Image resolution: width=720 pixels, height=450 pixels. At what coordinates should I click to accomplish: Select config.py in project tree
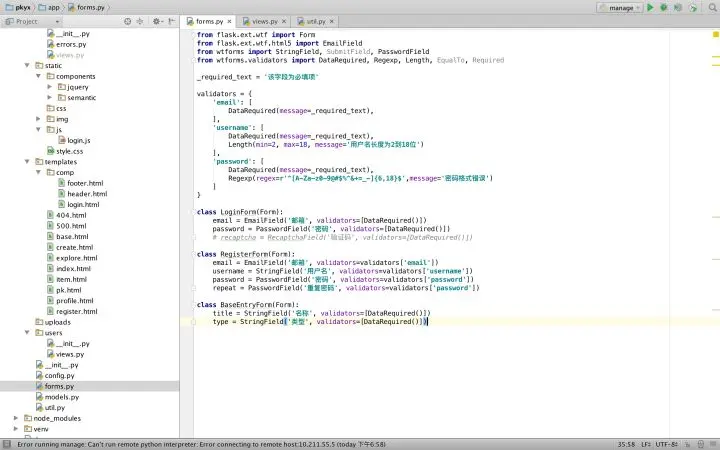tap(55, 376)
